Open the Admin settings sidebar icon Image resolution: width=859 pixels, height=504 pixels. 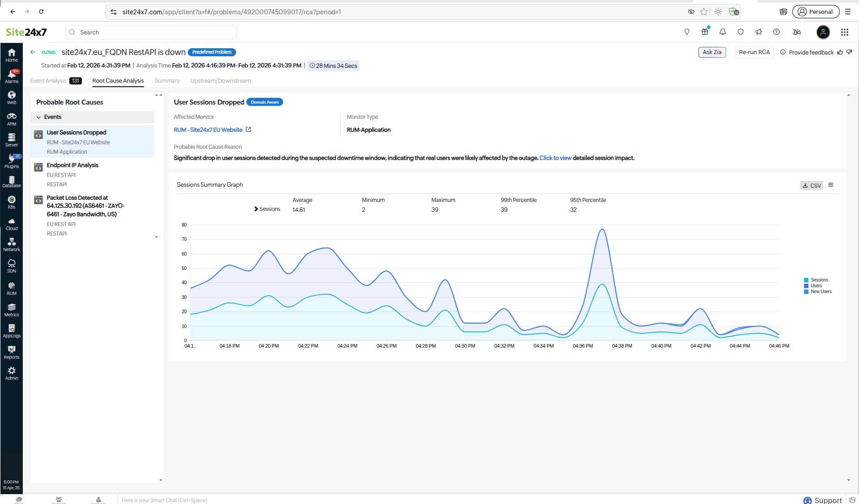click(12, 374)
